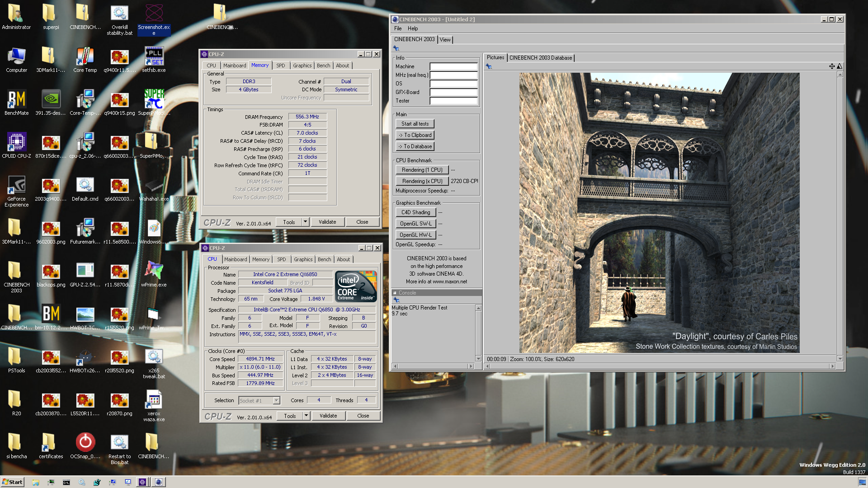
Task: Select the setfsb.exe PLL SET icon
Action: tap(154, 60)
